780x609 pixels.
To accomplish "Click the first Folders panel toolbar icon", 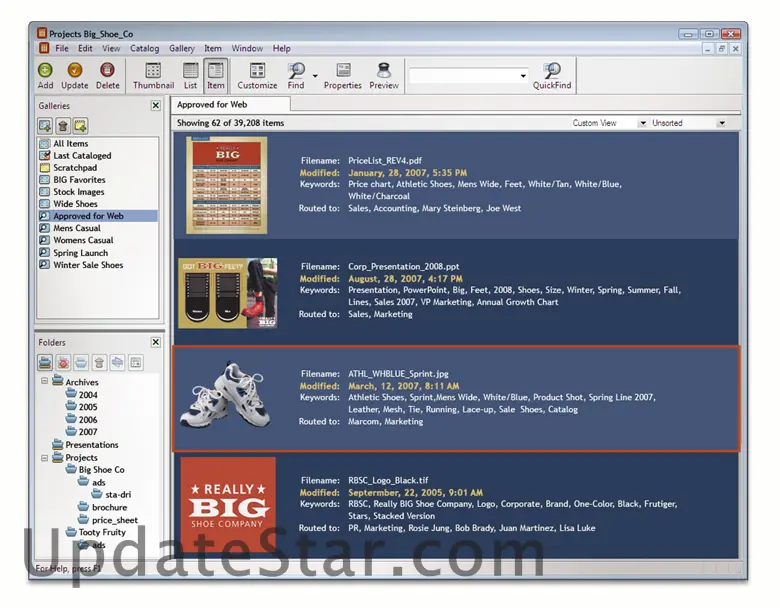I will tap(45, 362).
